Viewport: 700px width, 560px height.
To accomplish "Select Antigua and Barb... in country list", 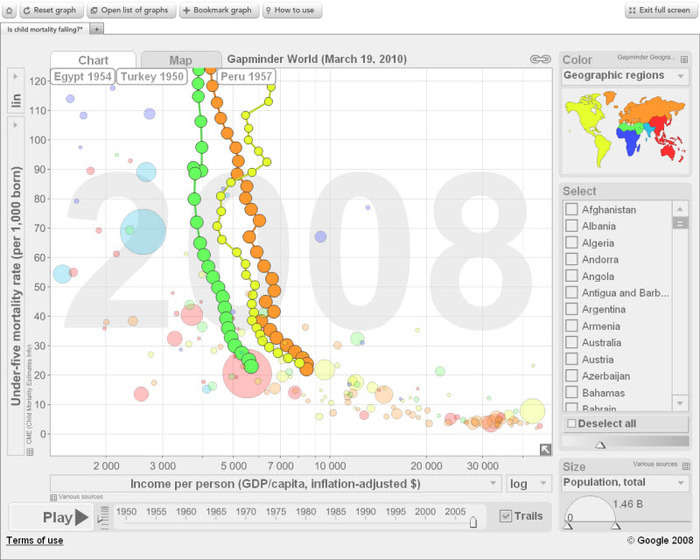I will tap(625, 293).
